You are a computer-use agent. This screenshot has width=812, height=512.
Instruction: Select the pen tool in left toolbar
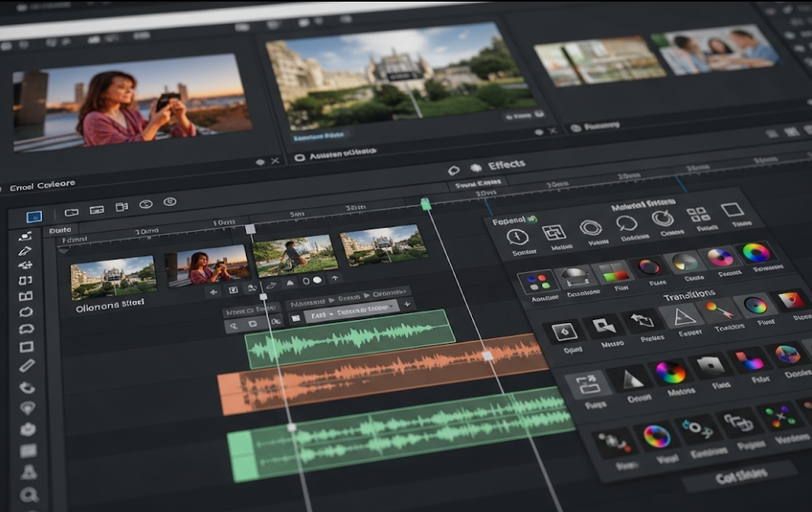[x=26, y=251]
